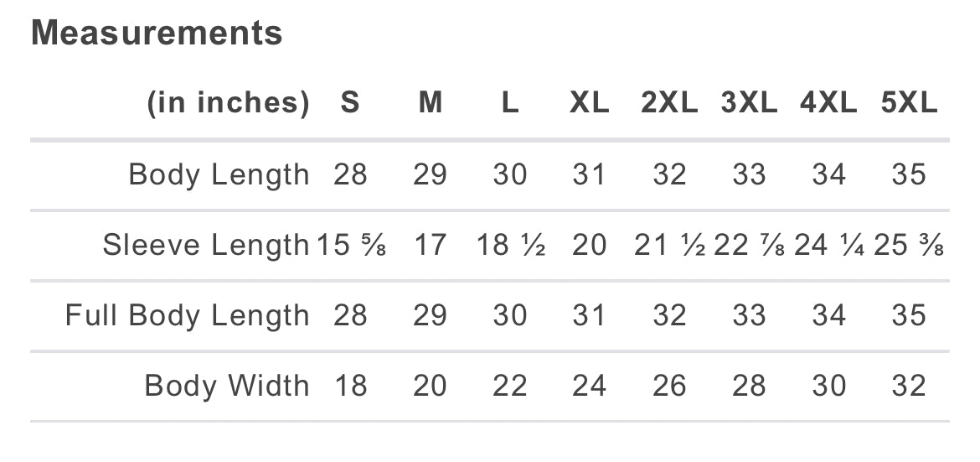Click body width value 32 for 5XL
The width and height of the screenshot is (980, 462).
(x=909, y=386)
